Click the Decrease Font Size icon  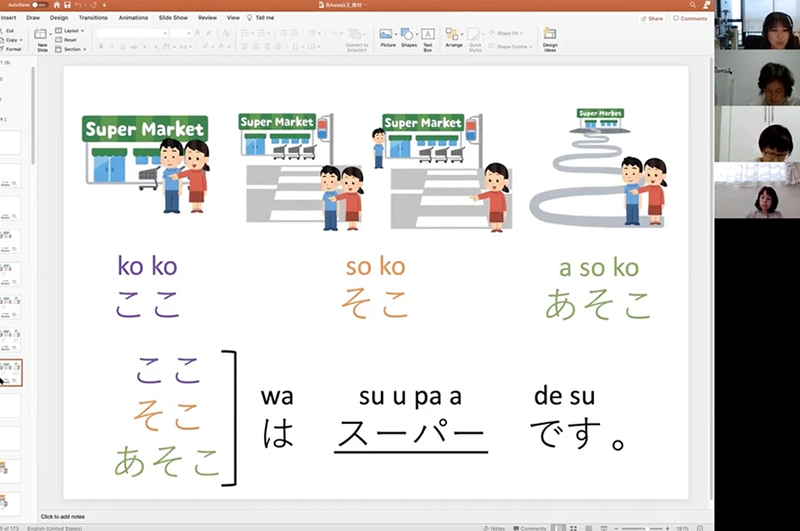click(x=209, y=33)
